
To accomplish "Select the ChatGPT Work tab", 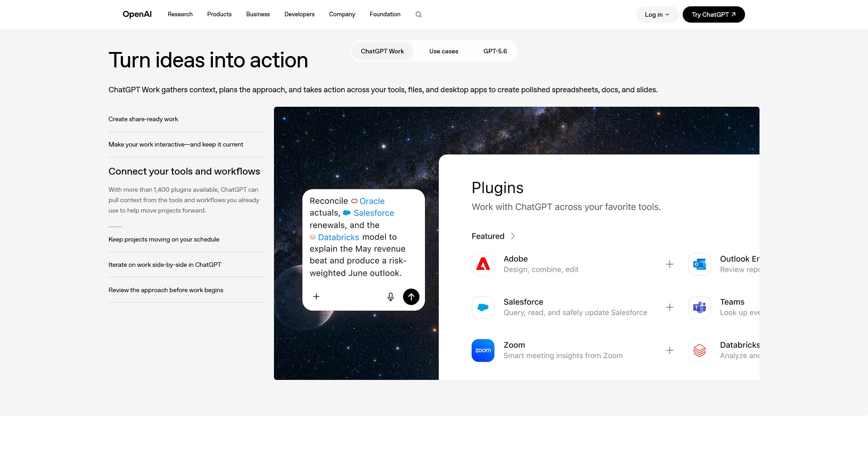I will [382, 51].
